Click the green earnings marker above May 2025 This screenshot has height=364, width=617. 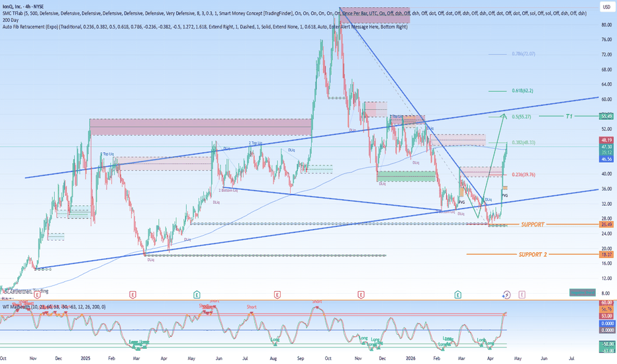[197, 295]
